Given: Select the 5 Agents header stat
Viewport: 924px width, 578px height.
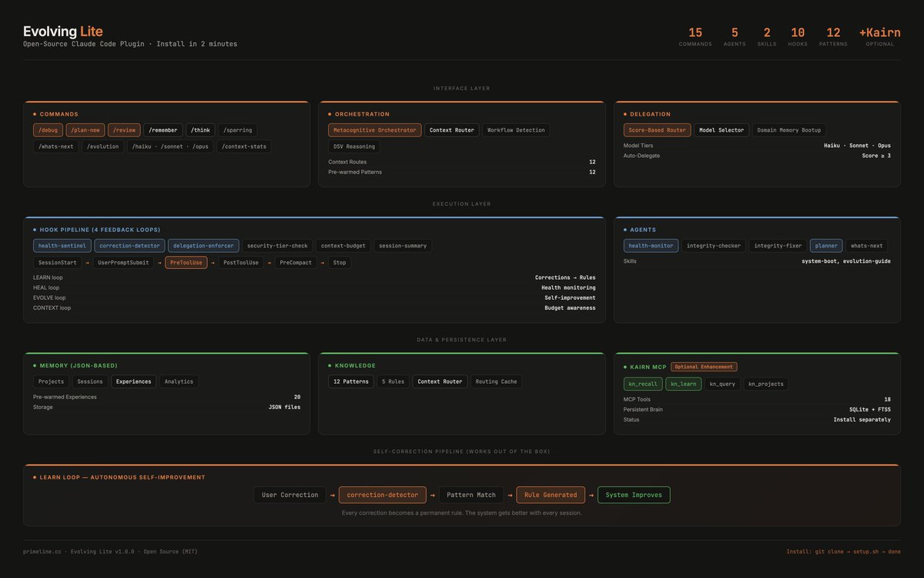Looking at the screenshot, I should click(x=735, y=36).
